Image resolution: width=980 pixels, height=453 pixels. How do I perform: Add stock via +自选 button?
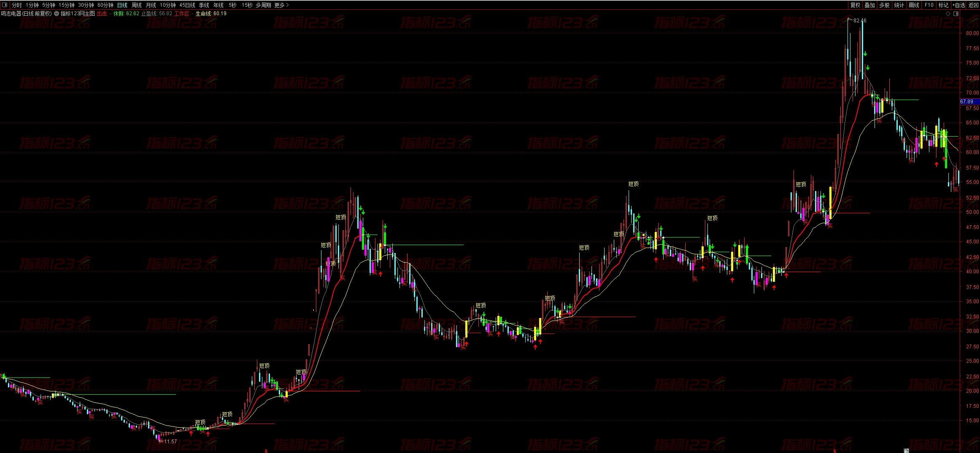[958, 5]
